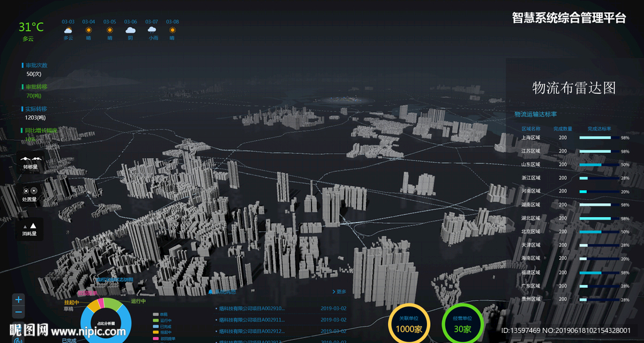This screenshot has width=644, height=343.
Task: Click the 占比分析图 donut chart center
Action: (x=106, y=323)
